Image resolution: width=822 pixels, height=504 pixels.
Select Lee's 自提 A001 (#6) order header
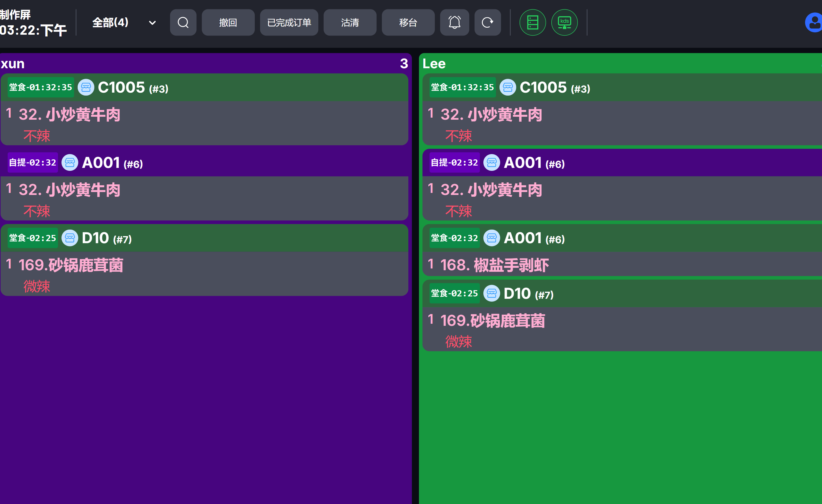[622, 163]
